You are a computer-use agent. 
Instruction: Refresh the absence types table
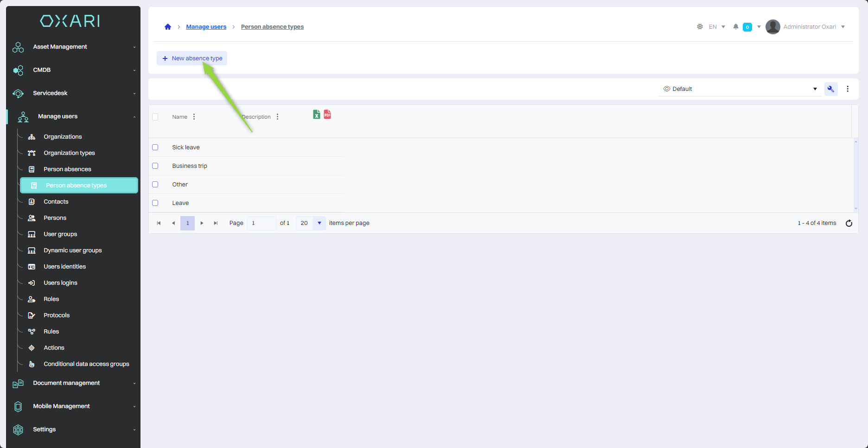click(849, 223)
